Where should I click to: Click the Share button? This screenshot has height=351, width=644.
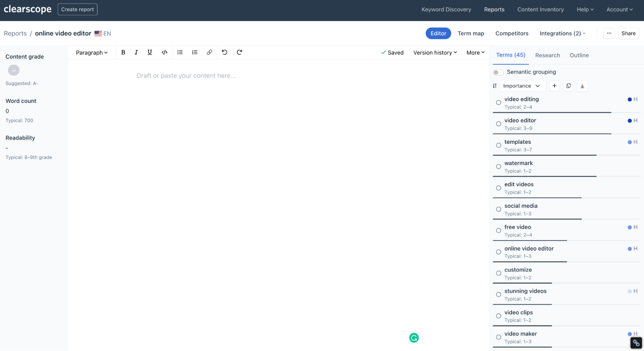(x=628, y=33)
